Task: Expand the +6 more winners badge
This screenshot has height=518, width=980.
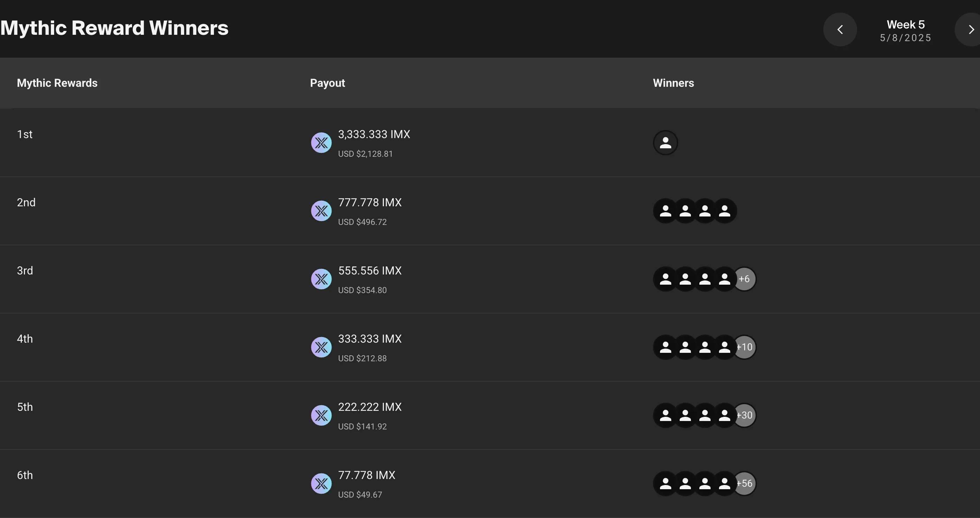Action: click(x=745, y=279)
